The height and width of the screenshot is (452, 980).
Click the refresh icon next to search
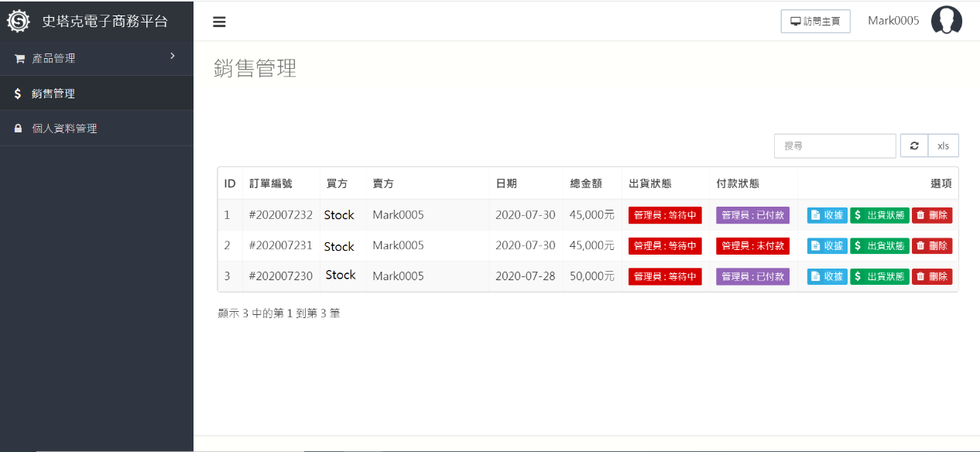913,146
